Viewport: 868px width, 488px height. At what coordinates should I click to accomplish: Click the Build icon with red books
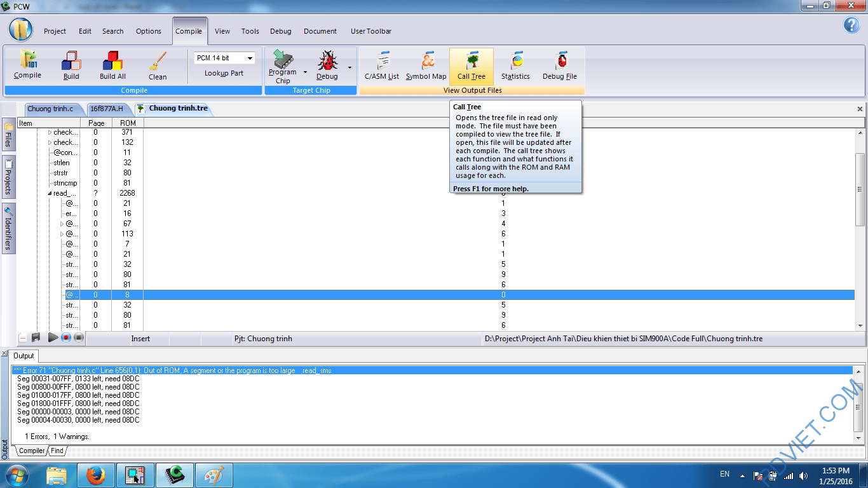71,64
